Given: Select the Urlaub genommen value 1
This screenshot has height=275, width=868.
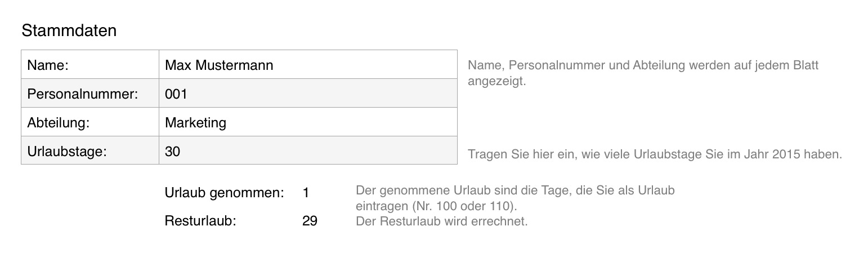Looking at the screenshot, I should [x=306, y=193].
